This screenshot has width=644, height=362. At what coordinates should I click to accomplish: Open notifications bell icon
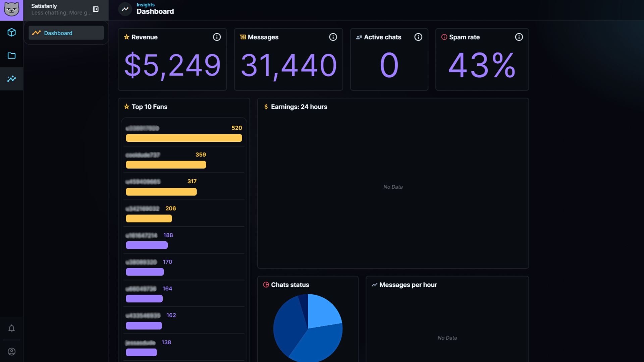pyautogui.click(x=11, y=328)
